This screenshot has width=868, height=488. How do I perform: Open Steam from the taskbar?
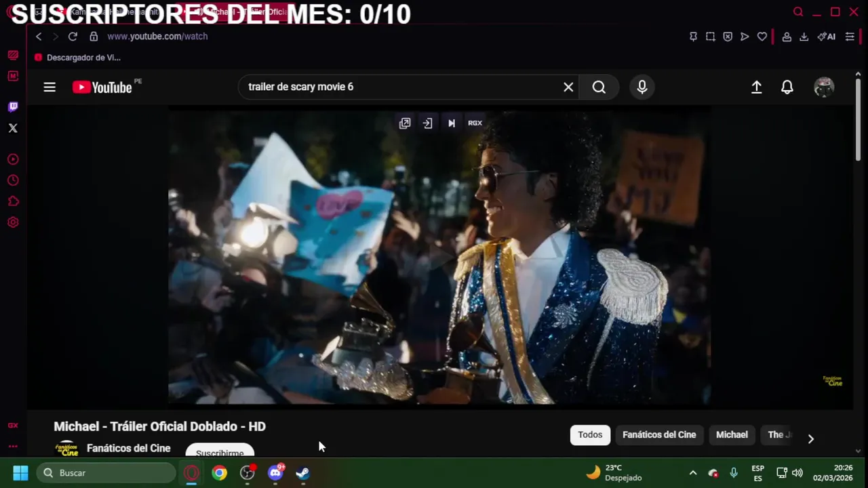point(303,473)
